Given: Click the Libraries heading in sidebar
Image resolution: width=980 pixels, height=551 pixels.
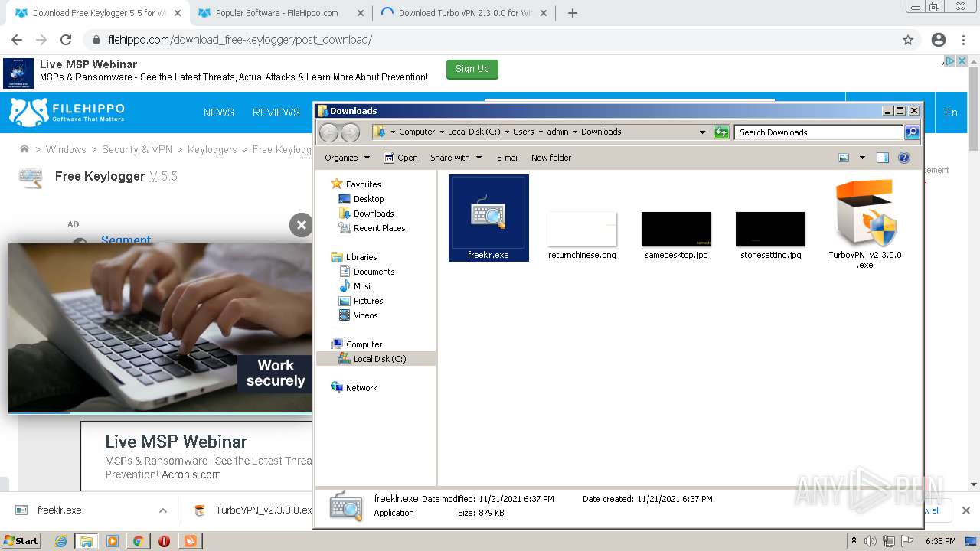Looking at the screenshot, I should 361,257.
